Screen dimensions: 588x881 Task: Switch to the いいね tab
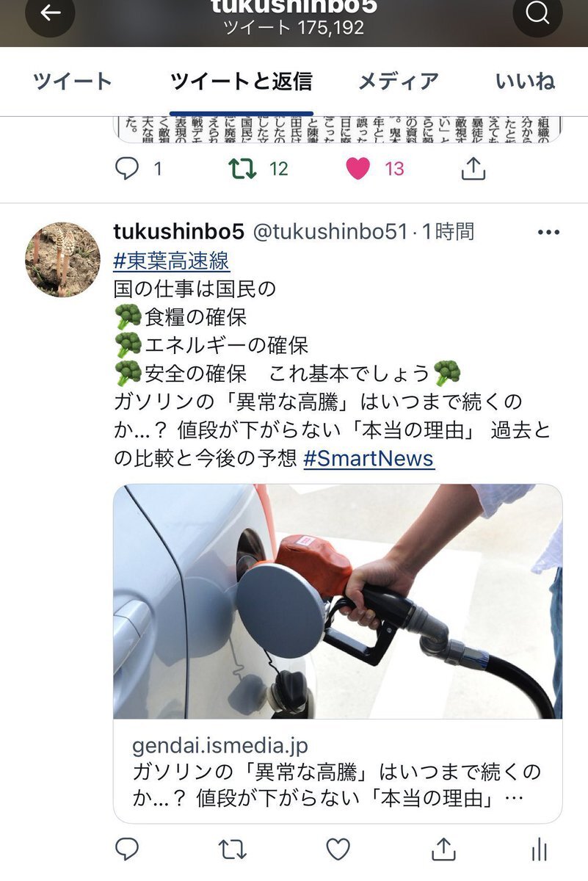[x=525, y=81]
